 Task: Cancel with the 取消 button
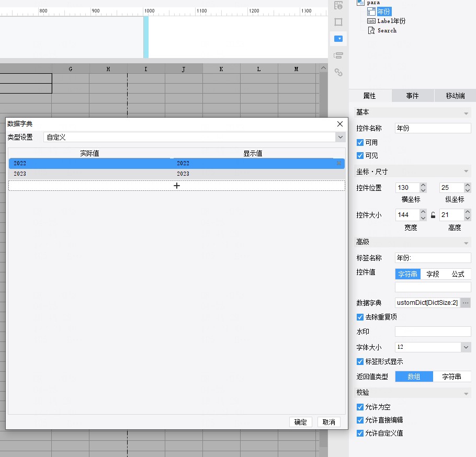329,422
